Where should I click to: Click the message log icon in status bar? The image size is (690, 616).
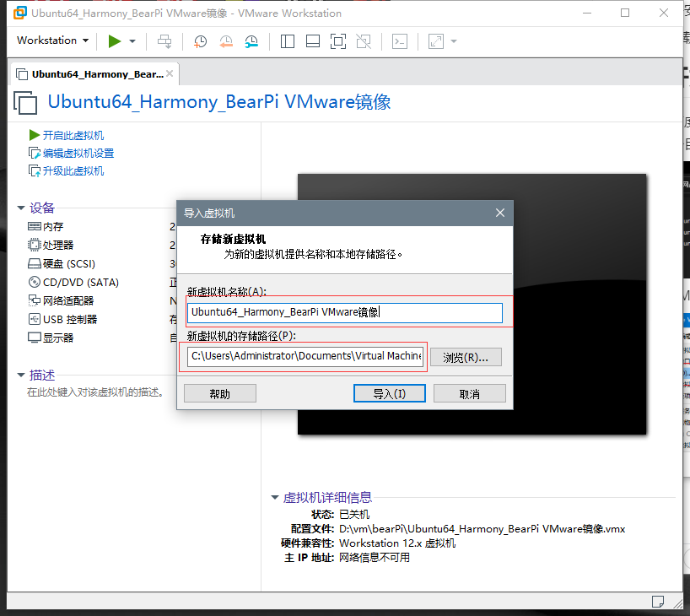657,601
